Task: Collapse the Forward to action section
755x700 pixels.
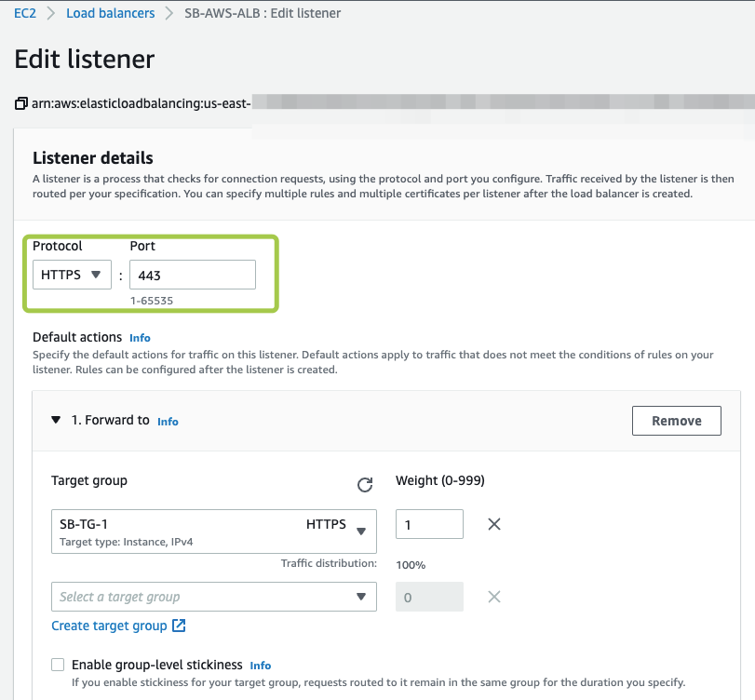Action: tap(57, 420)
